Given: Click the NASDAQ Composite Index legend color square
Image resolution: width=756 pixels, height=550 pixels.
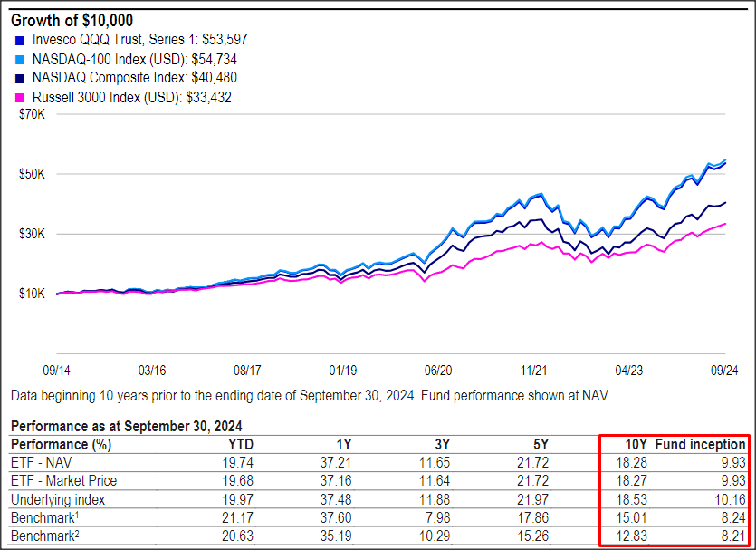Looking at the screenshot, I should [x=20, y=79].
